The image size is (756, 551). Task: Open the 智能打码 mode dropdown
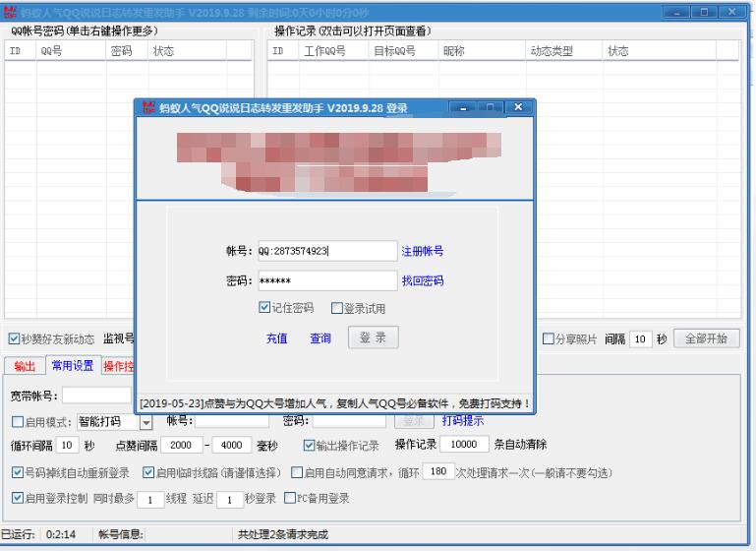(x=145, y=423)
